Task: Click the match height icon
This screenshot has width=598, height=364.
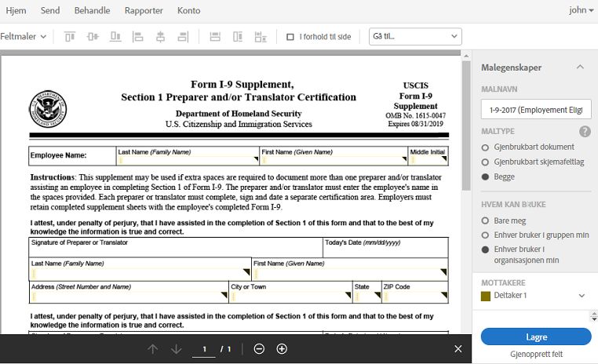Action: pyautogui.click(x=238, y=37)
